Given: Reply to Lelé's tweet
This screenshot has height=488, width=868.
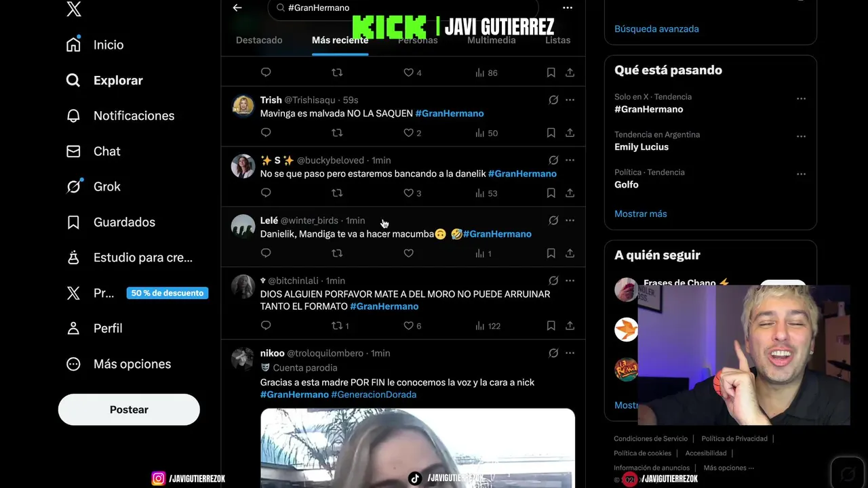Looking at the screenshot, I should (x=266, y=253).
